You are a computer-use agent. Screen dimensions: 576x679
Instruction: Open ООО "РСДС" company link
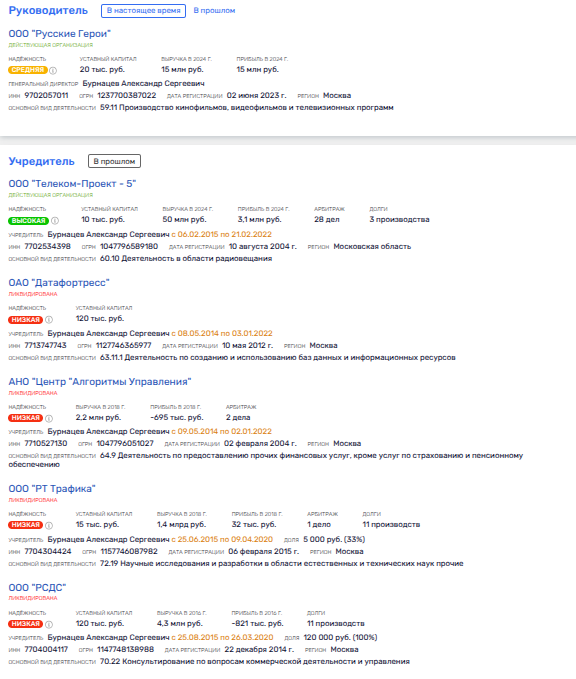coord(37,588)
